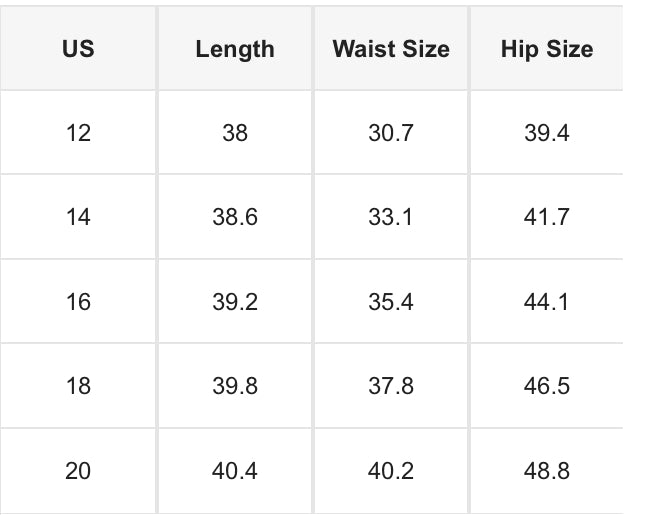649x515 pixels.
Task: Click the US size 16 cell
Action: [x=78, y=302]
